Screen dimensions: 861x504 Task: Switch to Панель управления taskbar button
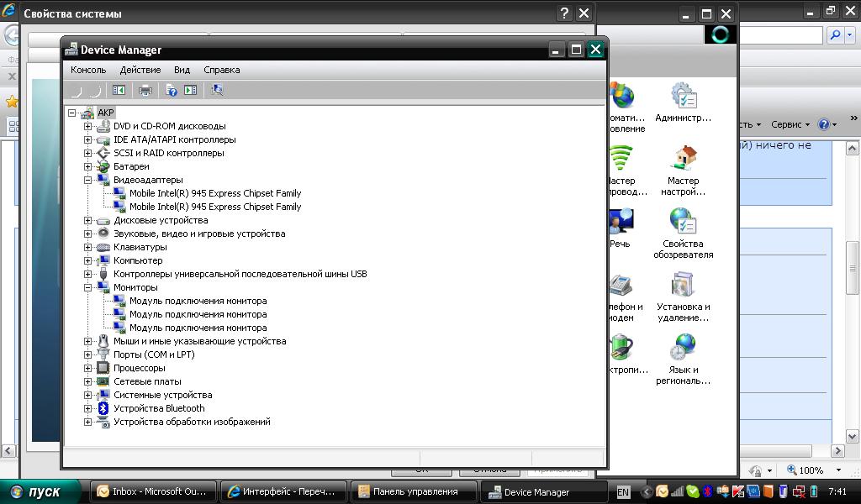414,491
